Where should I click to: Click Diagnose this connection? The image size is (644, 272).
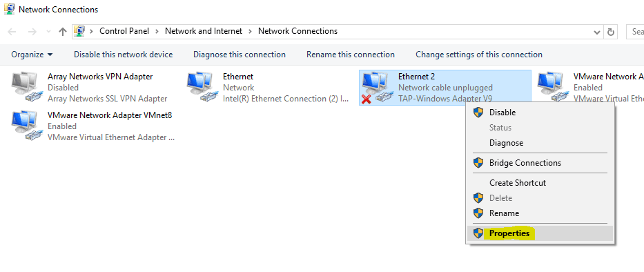click(x=240, y=55)
